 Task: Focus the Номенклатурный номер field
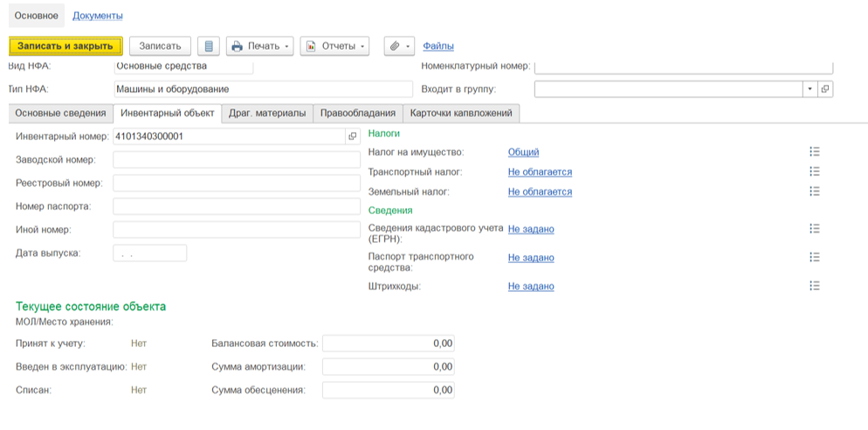pyautogui.click(x=684, y=67)
